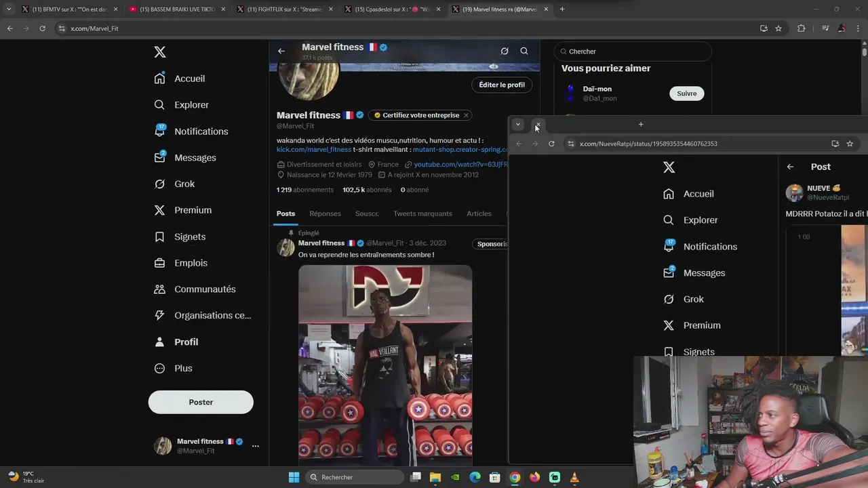The width and height of the screenshot is (868, 488).
Task: Open Communautés in the main window sidebar
Action: click(195, 289)
